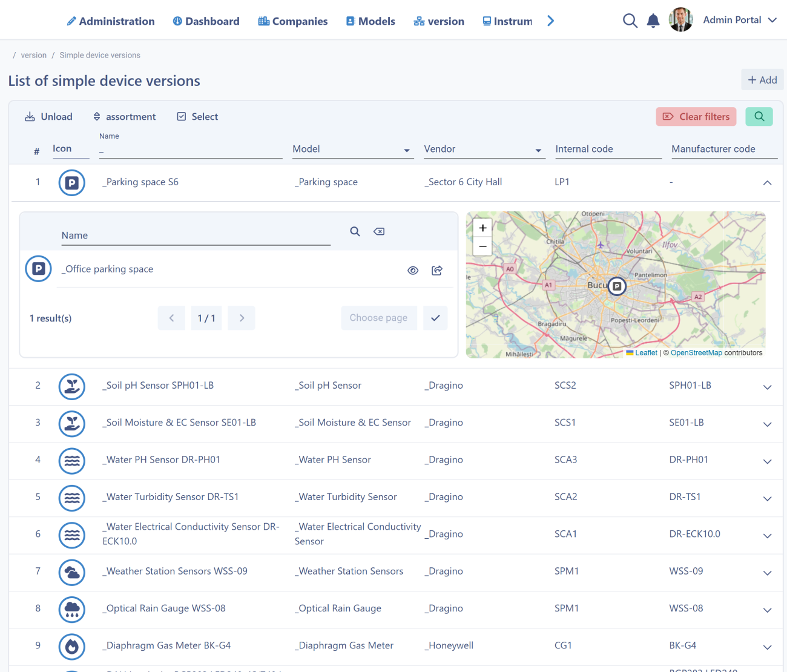
Task: Clear the nested Name search field
Action: coord(379,231)
